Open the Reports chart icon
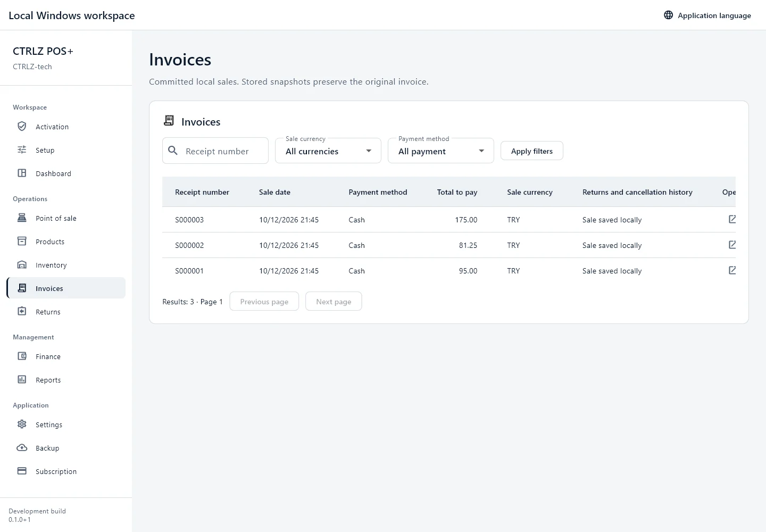This screenshot has height=532, width=766. click(22, 379)
